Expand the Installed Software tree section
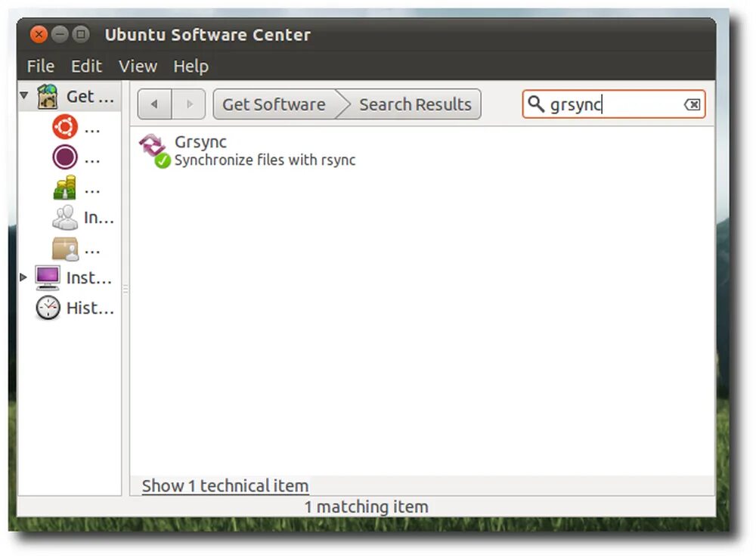This screenshot has height=558, width=756. [x=23, y=277]
